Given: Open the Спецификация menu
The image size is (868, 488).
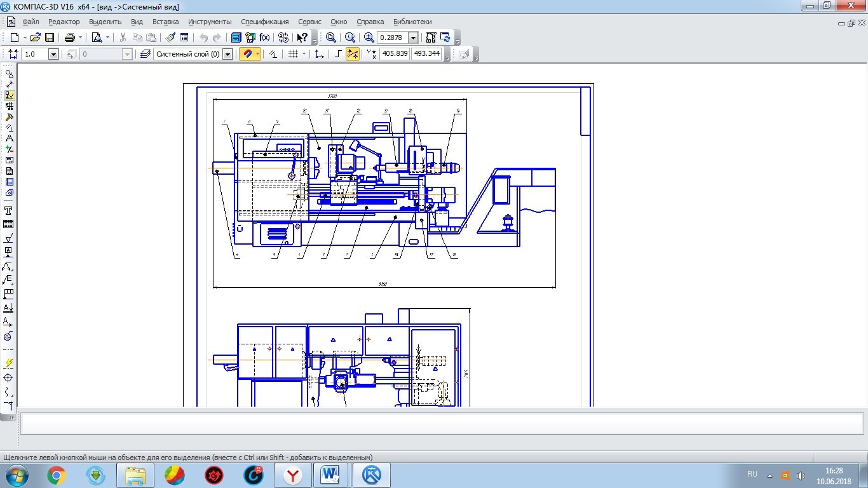Looking at the screenshot, I should pos(264,22).
